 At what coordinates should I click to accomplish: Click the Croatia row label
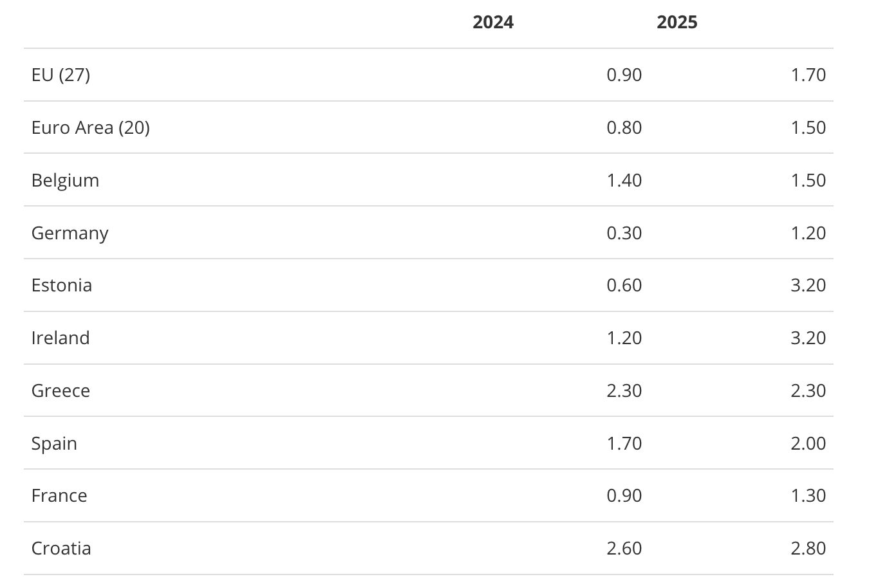(61, 548)
